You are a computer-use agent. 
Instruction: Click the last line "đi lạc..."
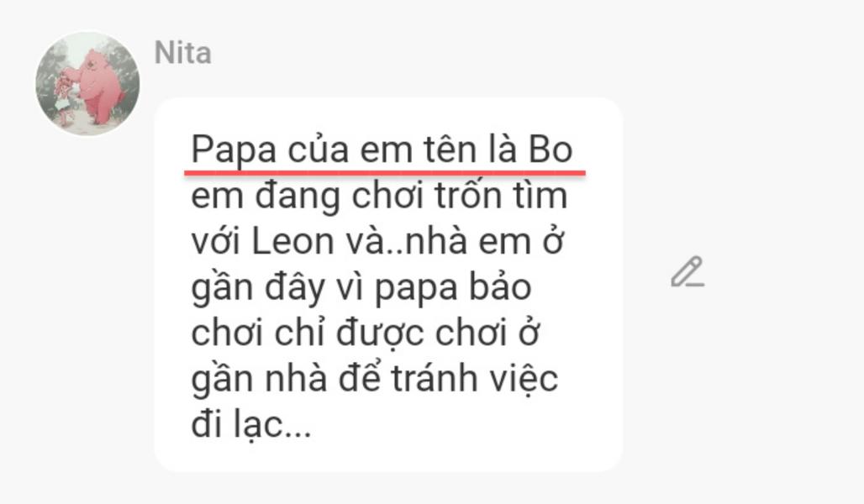[x=250, y=425]
